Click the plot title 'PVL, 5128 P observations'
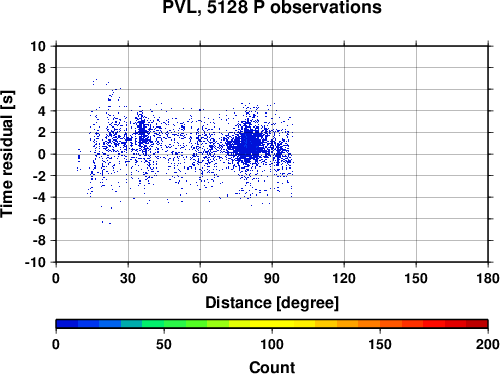 click(x=272, y=7)
